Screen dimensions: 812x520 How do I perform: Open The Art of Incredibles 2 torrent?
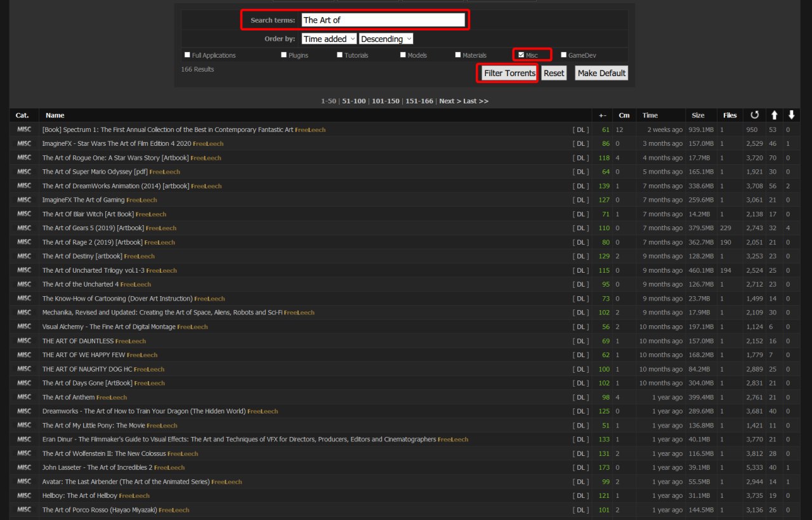(x=97, y=468)
